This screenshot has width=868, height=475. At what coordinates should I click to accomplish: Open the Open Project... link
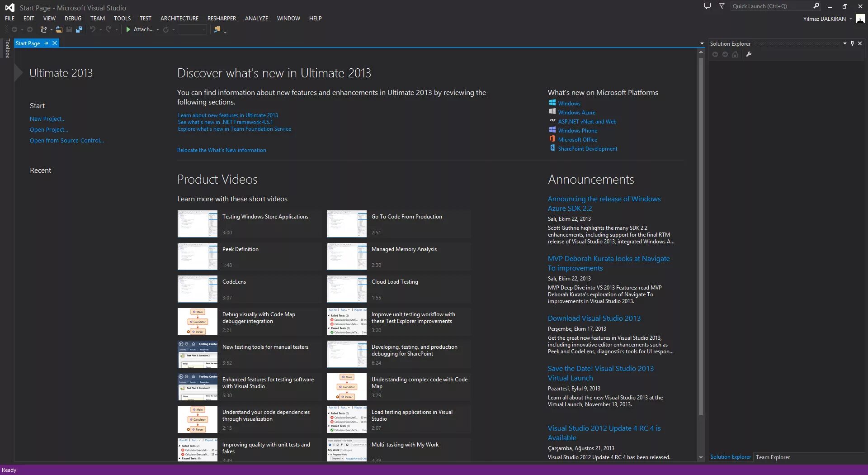coord(49,129)
